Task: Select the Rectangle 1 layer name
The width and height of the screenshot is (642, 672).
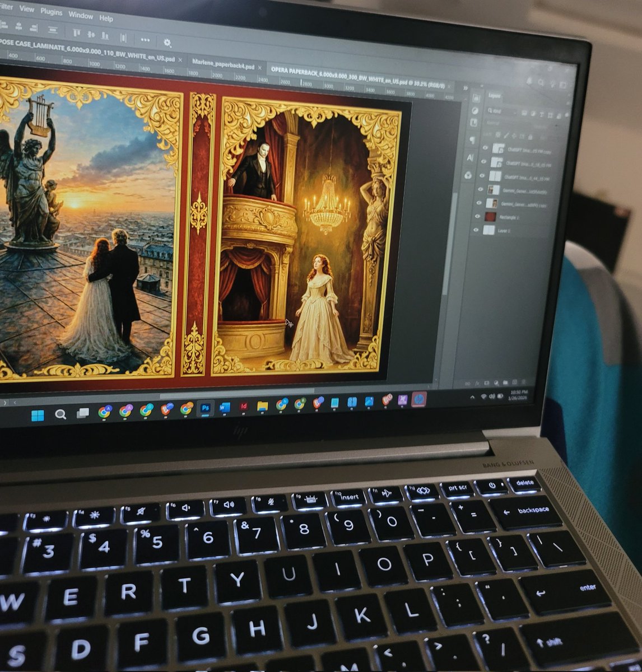Action: point(509,217)
